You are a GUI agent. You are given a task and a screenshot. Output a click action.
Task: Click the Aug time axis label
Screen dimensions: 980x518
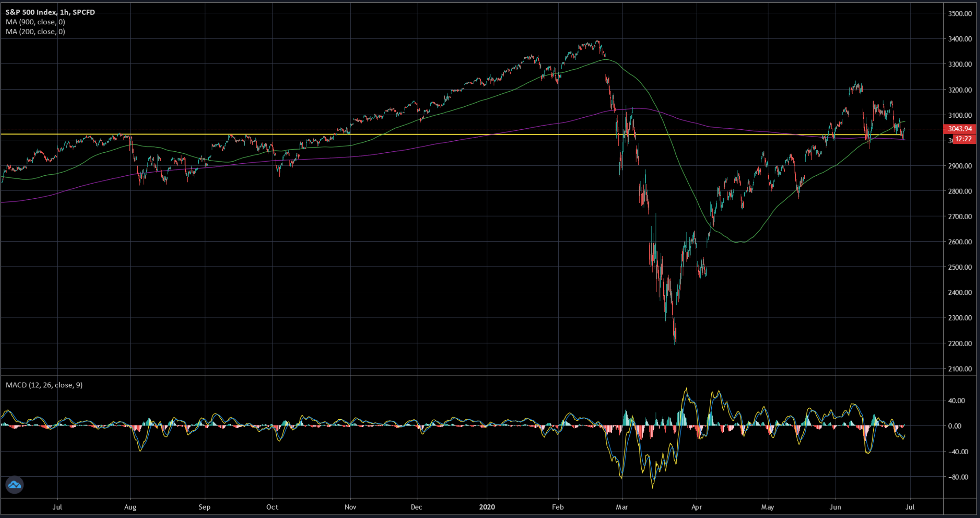[x=130, y=507]
